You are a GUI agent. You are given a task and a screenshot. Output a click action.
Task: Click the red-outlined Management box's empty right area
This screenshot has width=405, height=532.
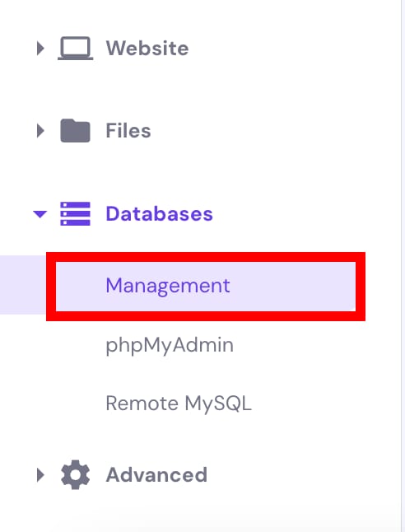click(x=293, y=286)
